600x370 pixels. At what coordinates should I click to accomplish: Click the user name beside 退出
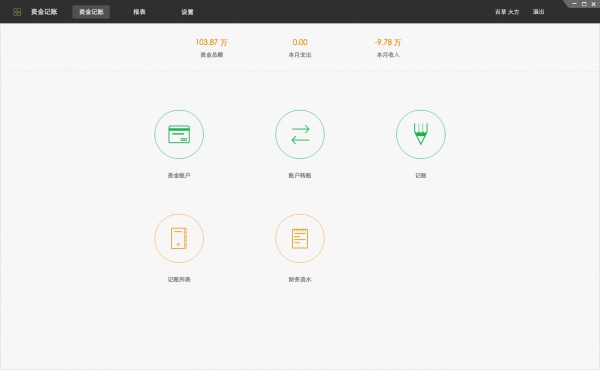pyautogui.click(x=507, y=12)
